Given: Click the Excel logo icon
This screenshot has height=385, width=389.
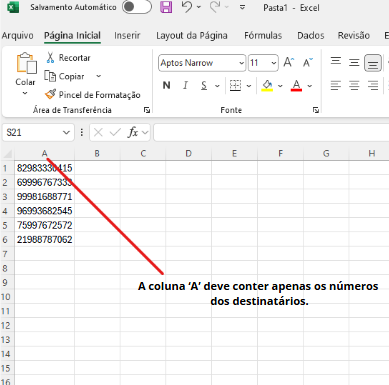Looking at the screenshot, I should 13,7.
